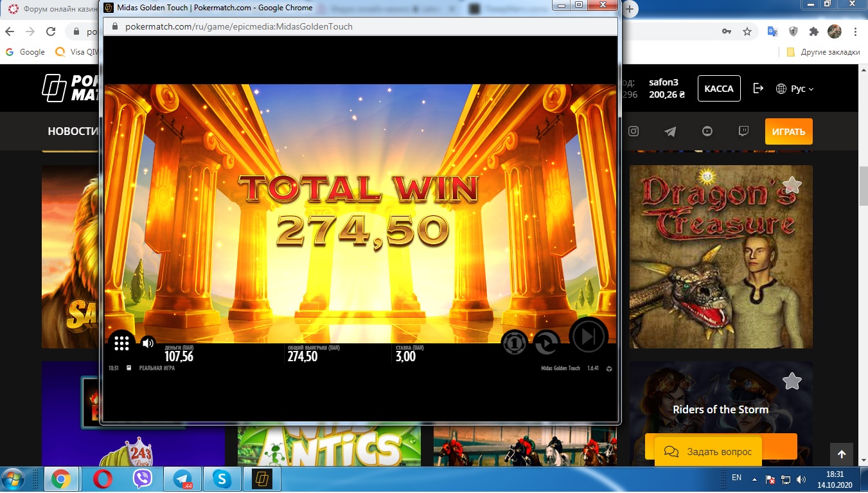Image resolution: width=868 pixels, height=493 pixels.
Task: Click the КАССА cashier button
Action: (x=719, y=89)
